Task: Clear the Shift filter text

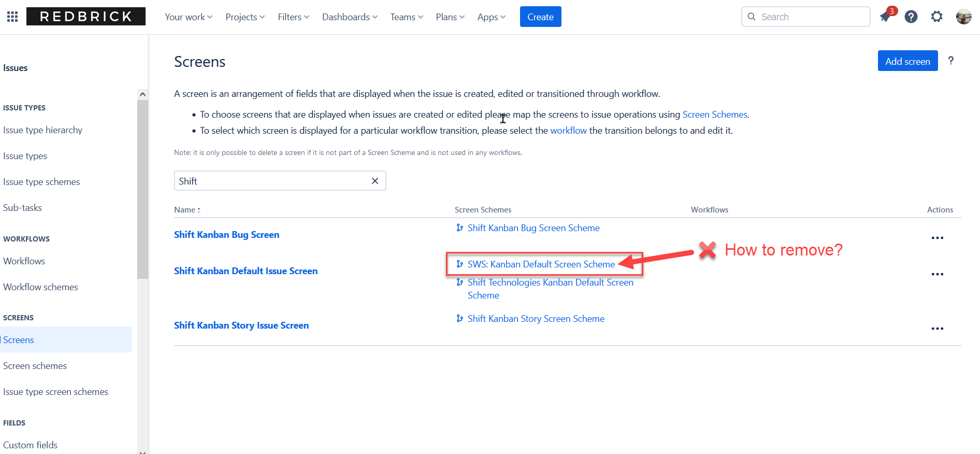Action: coord(375,181)
